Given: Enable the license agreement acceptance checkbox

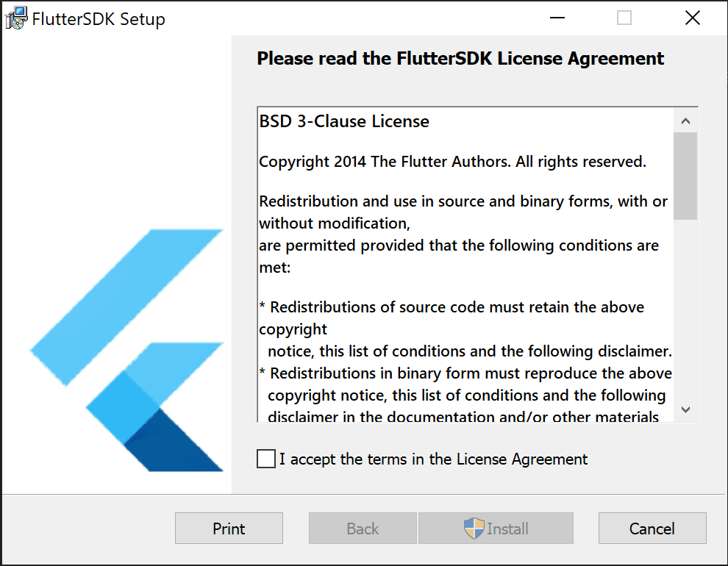Looking at the screenshot, I should pos(265,458).
